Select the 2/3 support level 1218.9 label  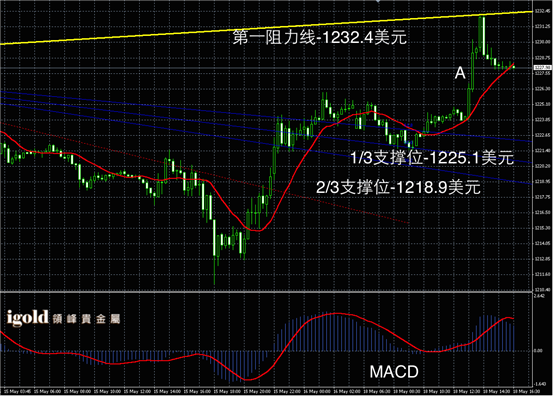(398, 187)
